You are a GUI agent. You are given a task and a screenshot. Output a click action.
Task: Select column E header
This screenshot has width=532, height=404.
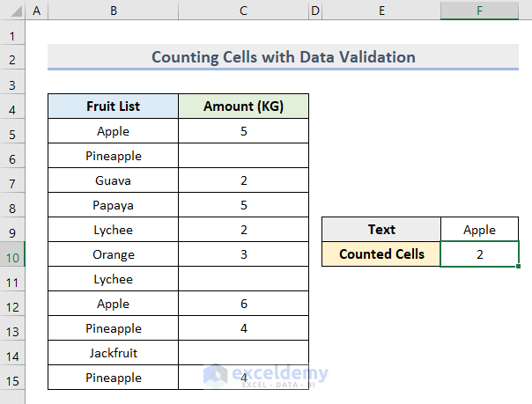point(381,11)
